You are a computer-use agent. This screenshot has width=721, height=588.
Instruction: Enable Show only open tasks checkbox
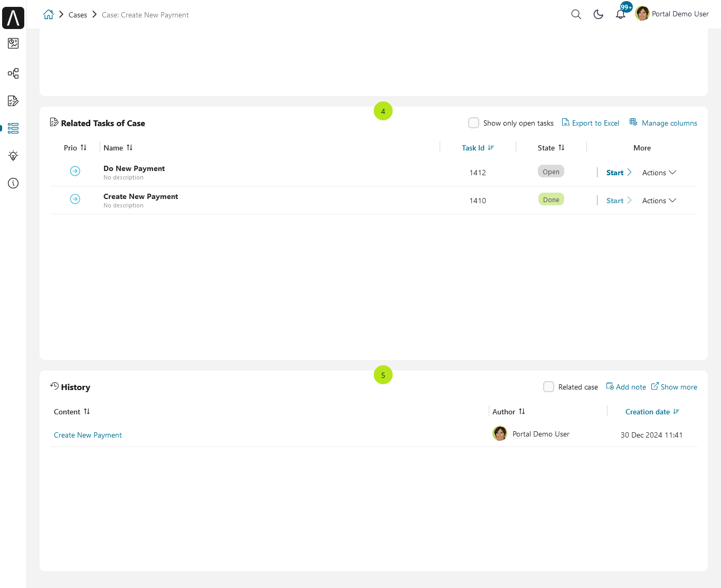point(474,123)
